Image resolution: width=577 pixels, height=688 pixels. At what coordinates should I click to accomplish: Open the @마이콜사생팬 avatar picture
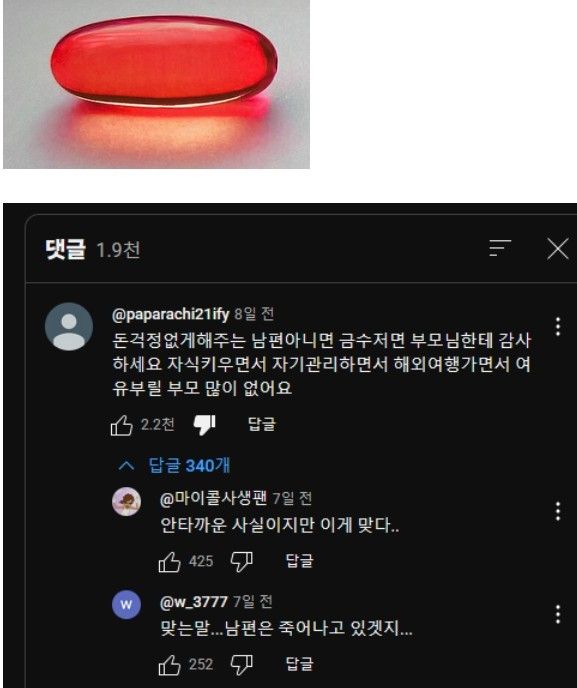pyautogui.click(x=126, y=502)
